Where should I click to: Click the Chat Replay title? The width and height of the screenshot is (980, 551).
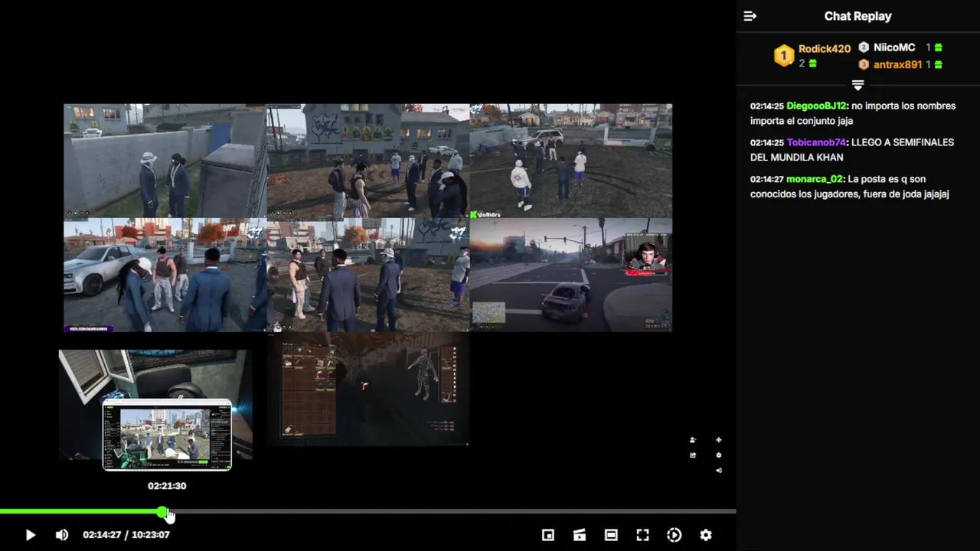[x=857, y=16]
